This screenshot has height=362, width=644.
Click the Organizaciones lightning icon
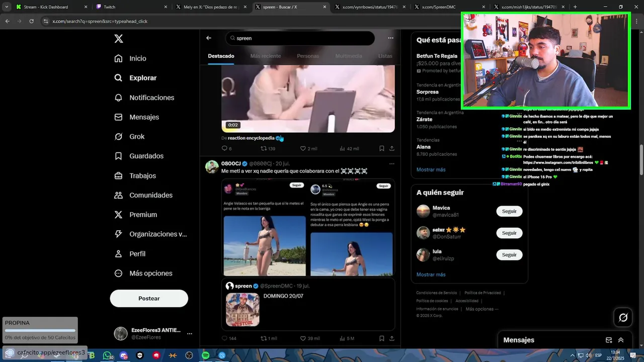point(118,234)
